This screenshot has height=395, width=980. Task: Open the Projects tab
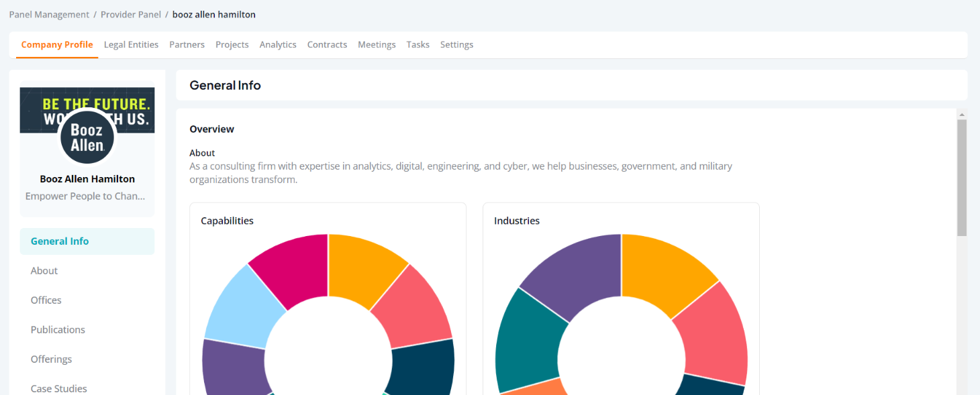click(232, 45)
